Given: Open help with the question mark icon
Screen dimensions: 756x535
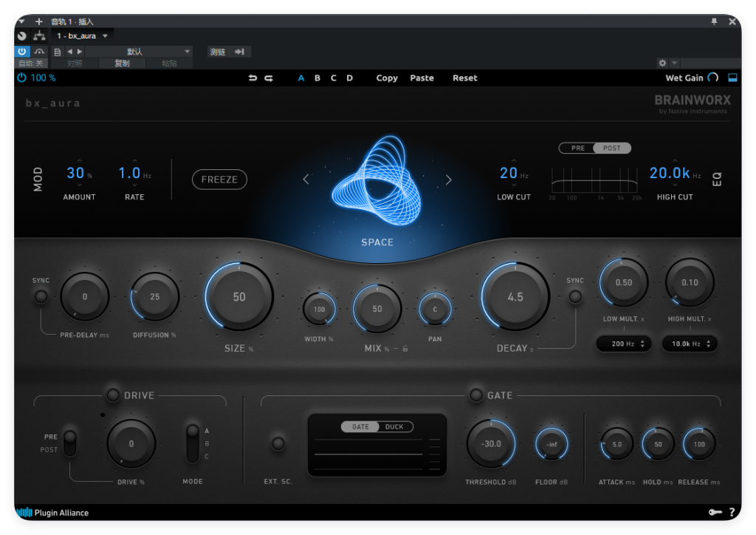Looking at the screenshot, I should 732,512.
